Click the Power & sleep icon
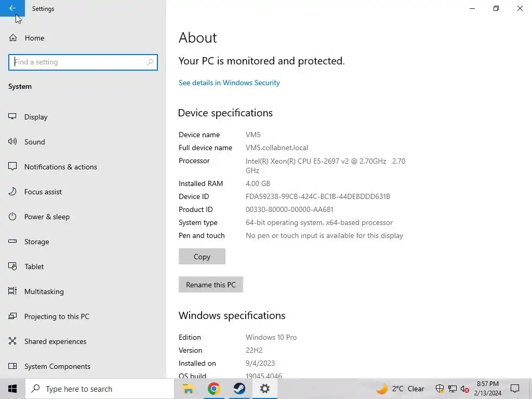This screenshot has width=532, height=399. tap(12, 217)
